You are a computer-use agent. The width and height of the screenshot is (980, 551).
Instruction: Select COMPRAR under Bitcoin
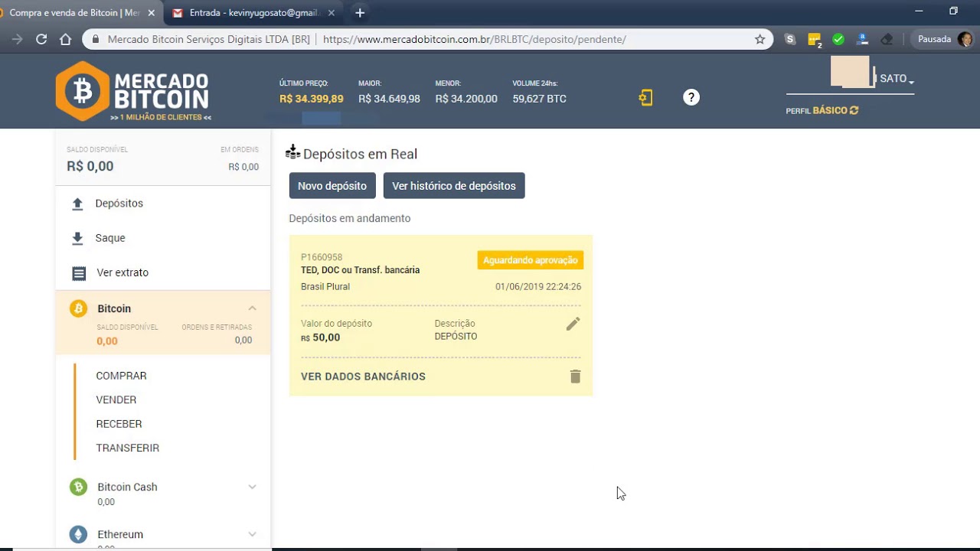(x=121, y=376)
